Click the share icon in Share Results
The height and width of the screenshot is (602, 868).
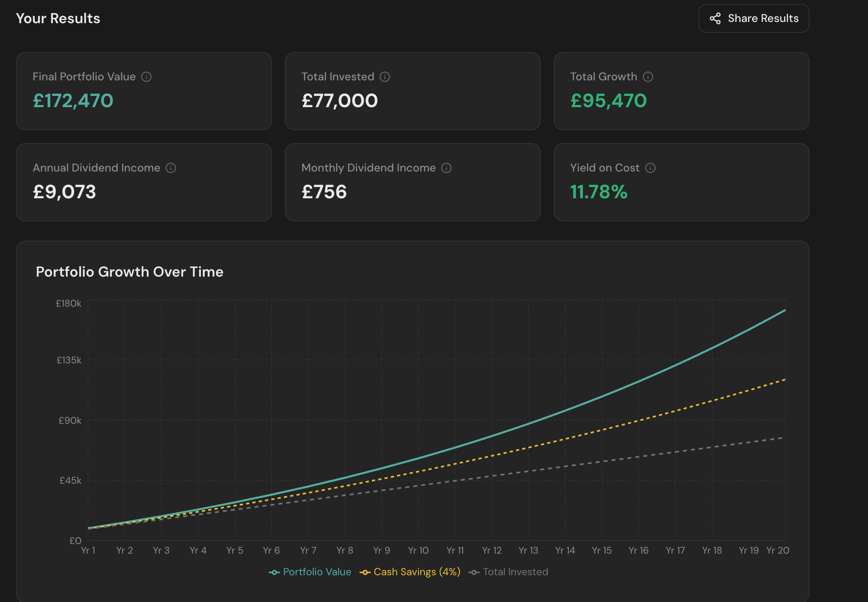click(x=715, y=18)
